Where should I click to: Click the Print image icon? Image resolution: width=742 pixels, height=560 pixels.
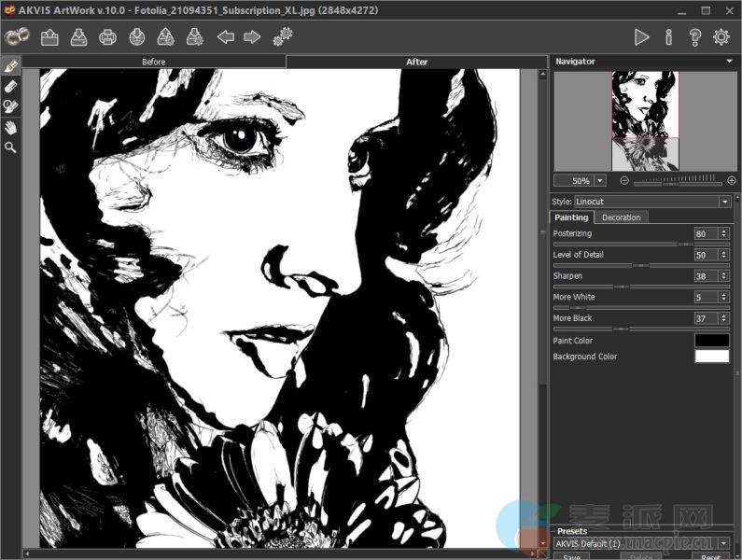pyautogui.click(x=107, y=37)
